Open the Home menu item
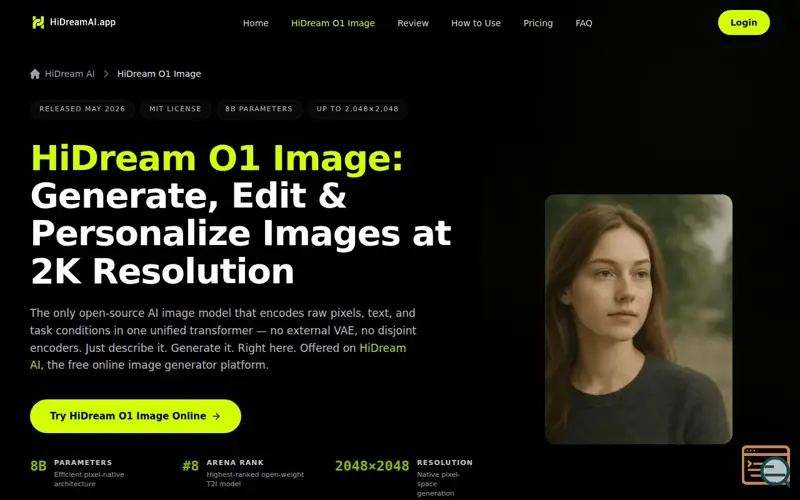The image size is (800, 500). [256, 23]
